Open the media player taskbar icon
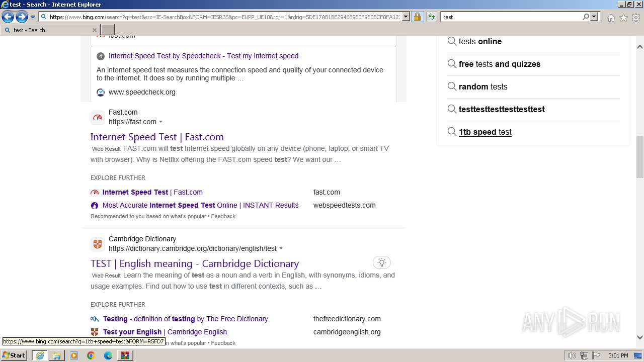Screen dimensions: 644x362 pyautogui.click(x=74, y=355)
